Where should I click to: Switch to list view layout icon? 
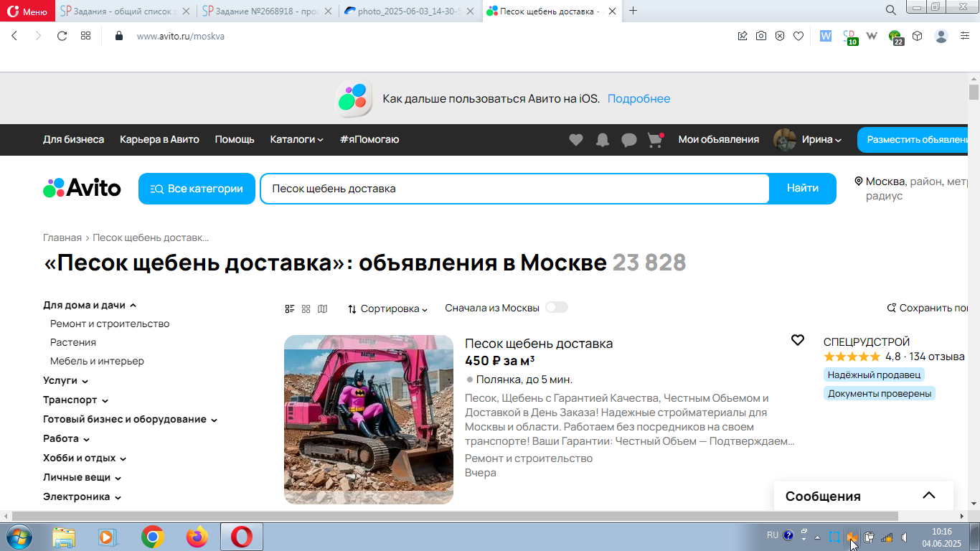[290, 309]
